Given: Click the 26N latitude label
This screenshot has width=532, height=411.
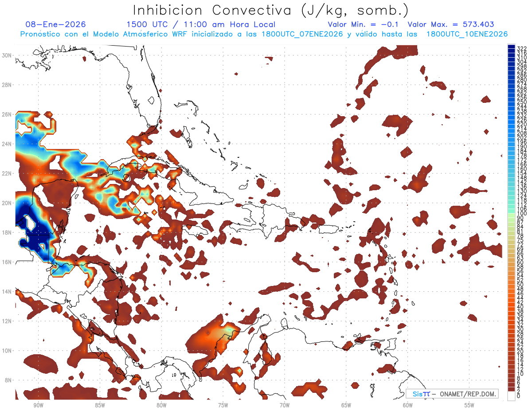Looking at the screenshot, I should point(8,114).
